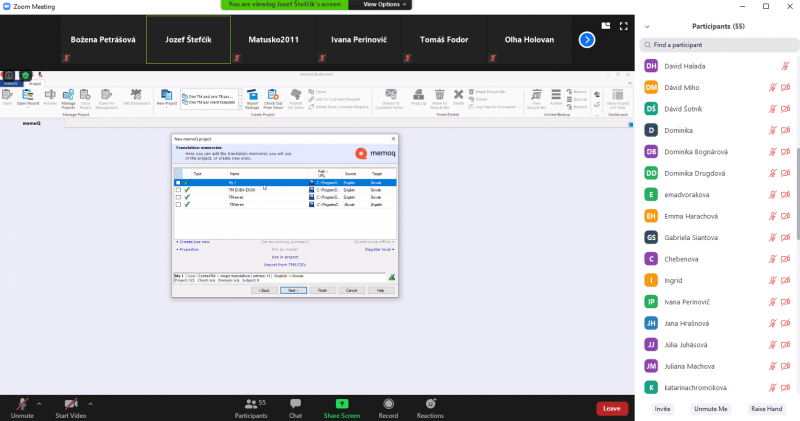Tick the checkbox in the last translation memory row
The width and height of the screenshot is (800, 421).
(178, 204)
